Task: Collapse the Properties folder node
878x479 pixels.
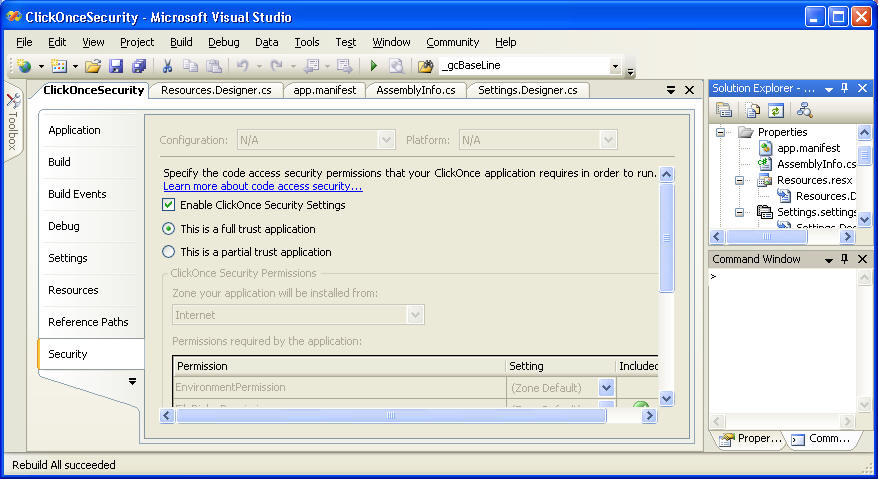Action: click(721, 132)
